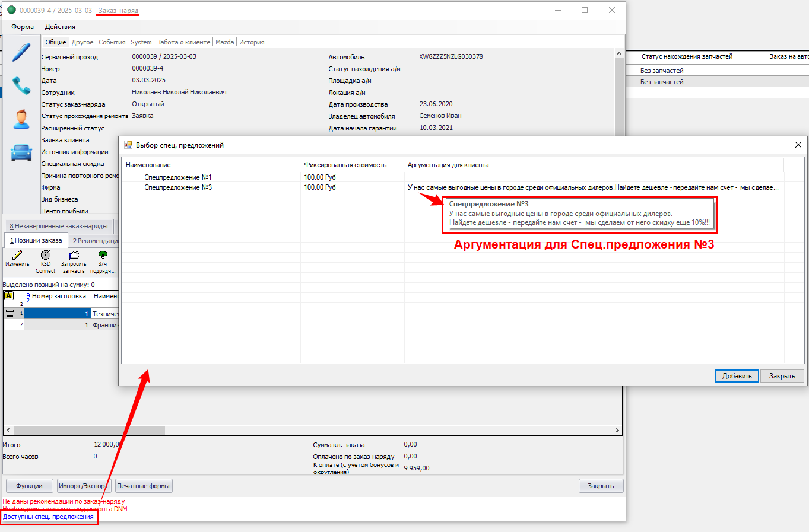
Task: Click the blue car sidebar icon
Action: click(21, 152)
